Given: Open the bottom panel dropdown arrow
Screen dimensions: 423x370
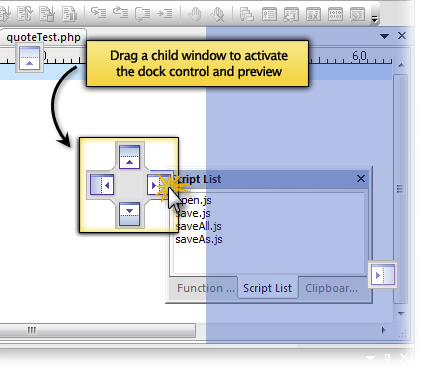Looking at the screenshot, I should 370,358.
